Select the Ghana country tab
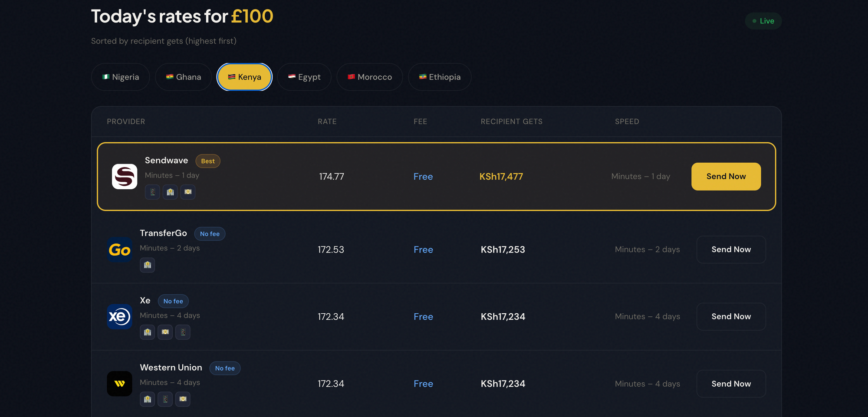The image size is (868, 417). [183, 77]
